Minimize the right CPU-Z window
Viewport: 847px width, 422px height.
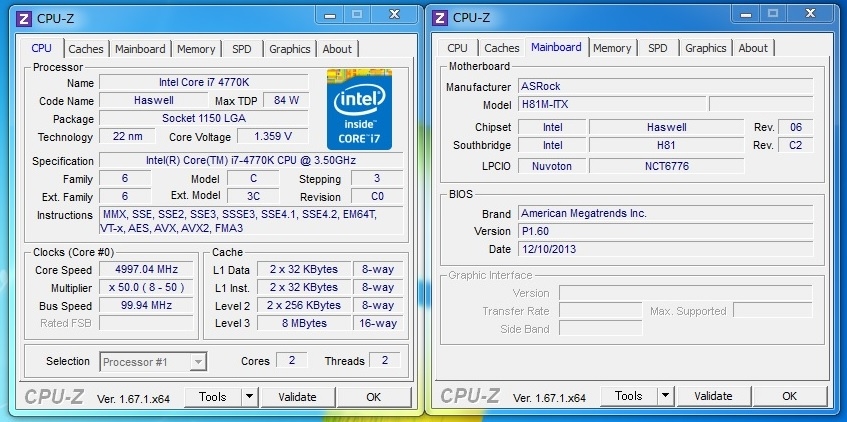(x=747, y=14)
